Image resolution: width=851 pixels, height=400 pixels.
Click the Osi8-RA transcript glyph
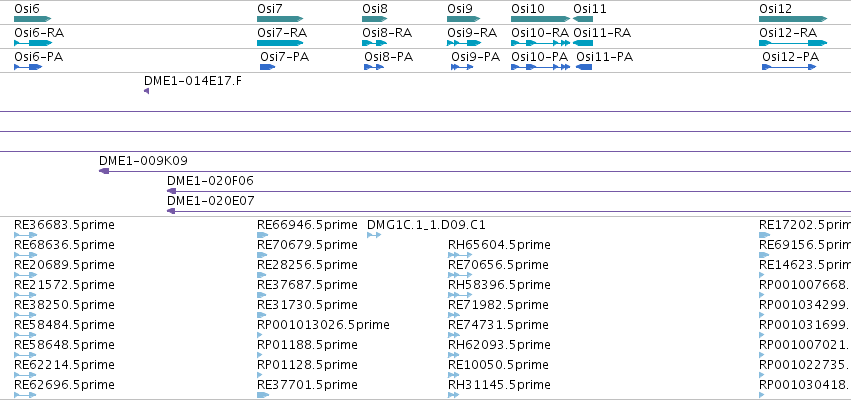tap(375, 43)
